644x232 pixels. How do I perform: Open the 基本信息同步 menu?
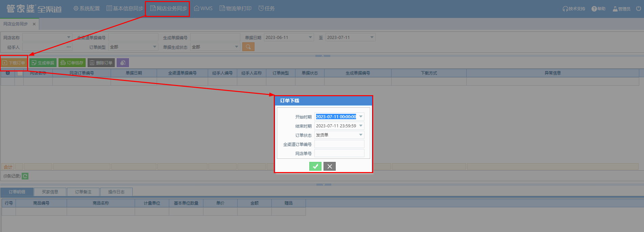coord(125,8)
